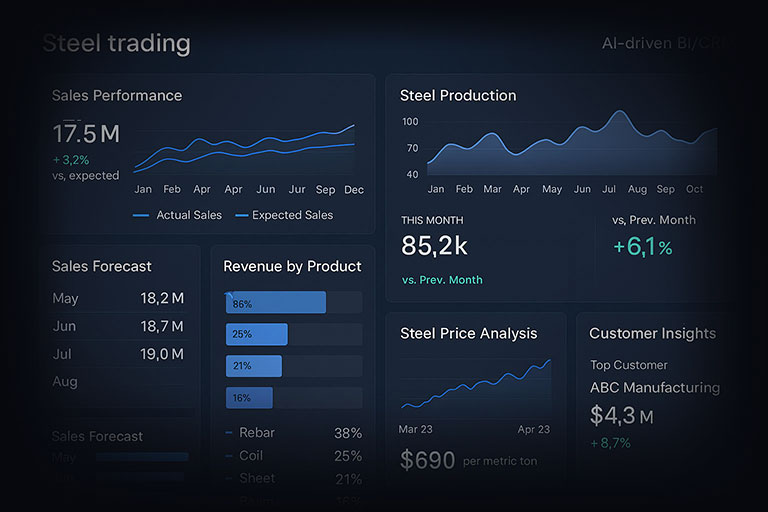Open the Steel Production panel title
This screenshot has width=768, height=512.
(458, 96)
